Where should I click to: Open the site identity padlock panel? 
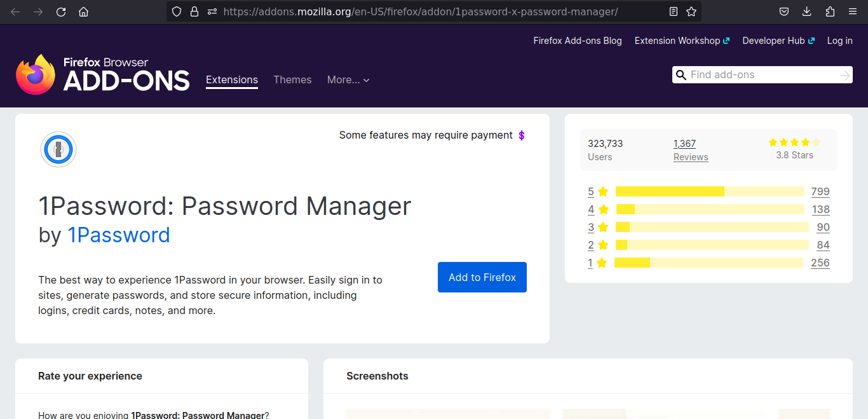pyautogui.click(x=194, y=11)
